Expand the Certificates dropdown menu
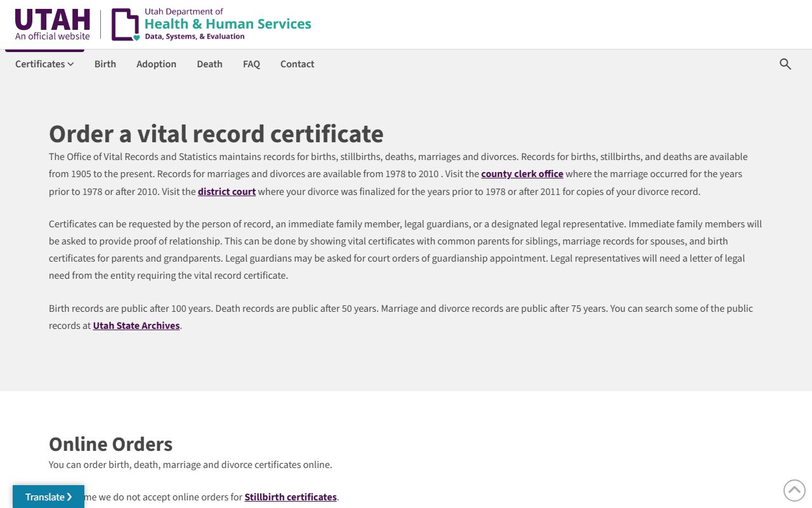812x508 pixels. pyautogui.click(x=44, y=64)
